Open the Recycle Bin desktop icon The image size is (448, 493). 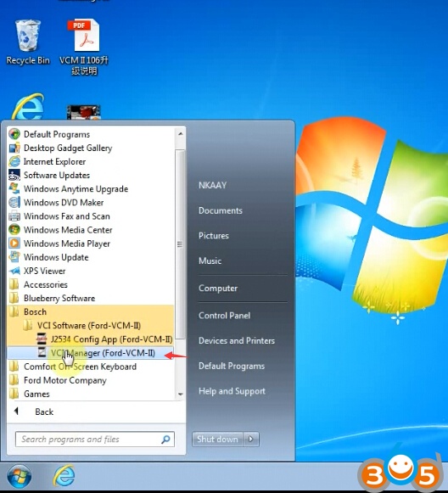28,36
